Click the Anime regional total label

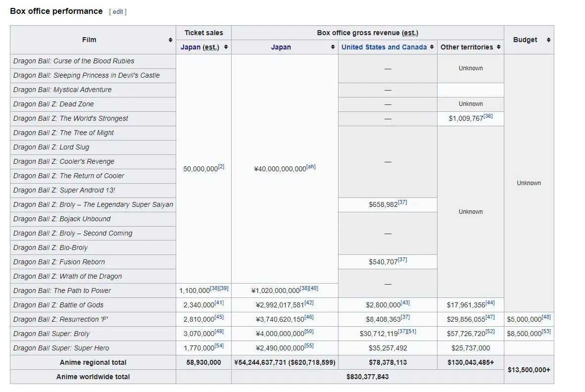click(x=93, y=362)
